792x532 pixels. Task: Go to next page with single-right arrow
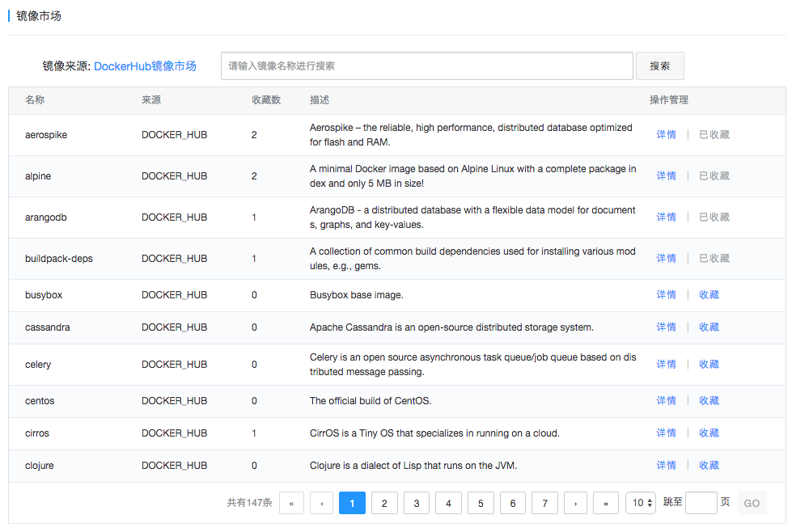click(x=575, y=503)
